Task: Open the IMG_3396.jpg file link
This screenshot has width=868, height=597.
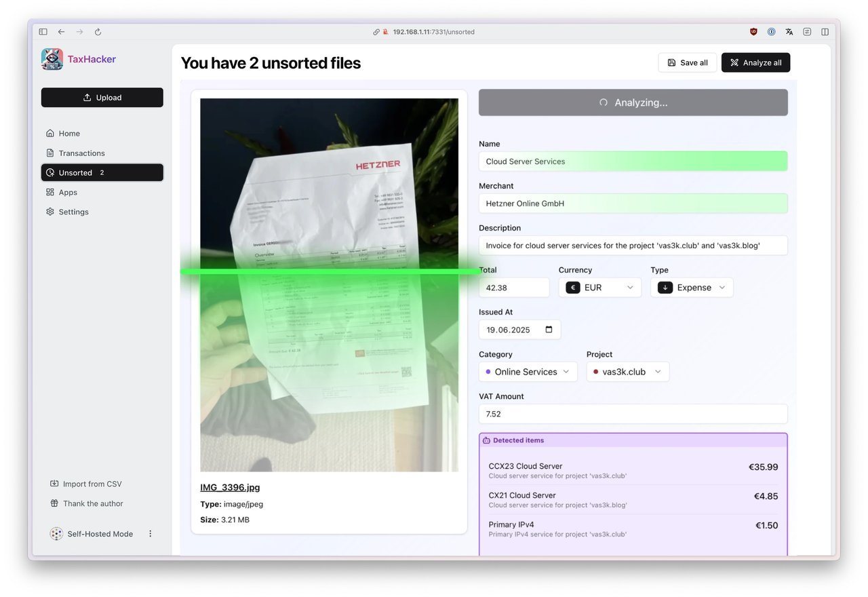Action: tap(230, 487)
